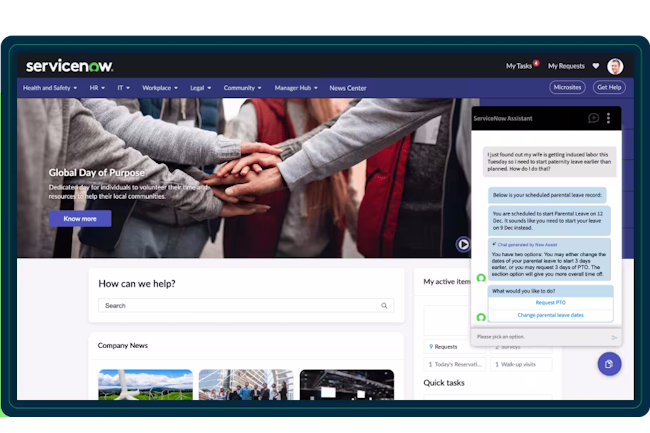The image size is (650, 433).
Task: Click the How can we help Search field
Action: 246,305
